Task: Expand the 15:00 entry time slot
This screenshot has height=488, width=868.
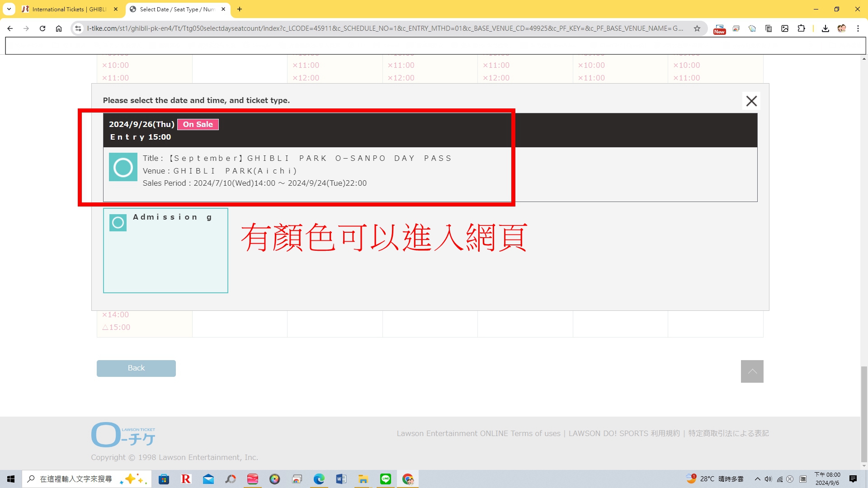Action: [116, 327]
